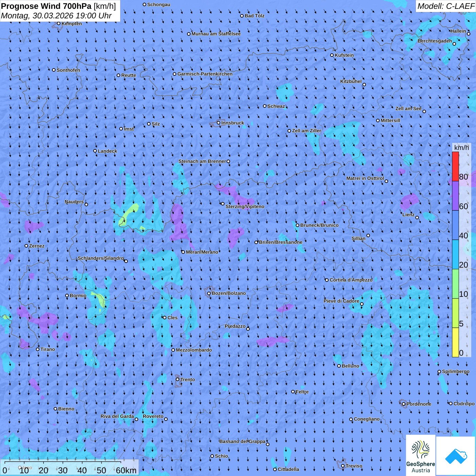Select the red swatch in the wind legend
This screenshot has width=476, height=476.
(x=455, y=166)
